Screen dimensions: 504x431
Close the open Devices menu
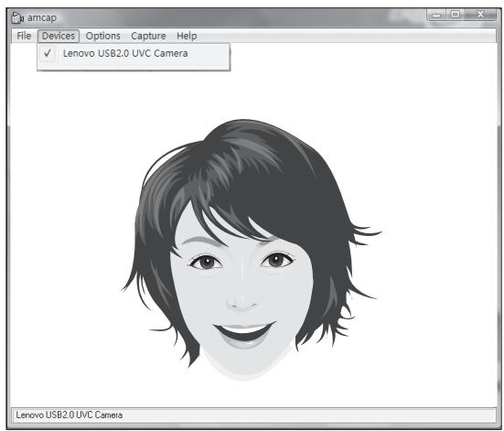[x=59, y=36]
